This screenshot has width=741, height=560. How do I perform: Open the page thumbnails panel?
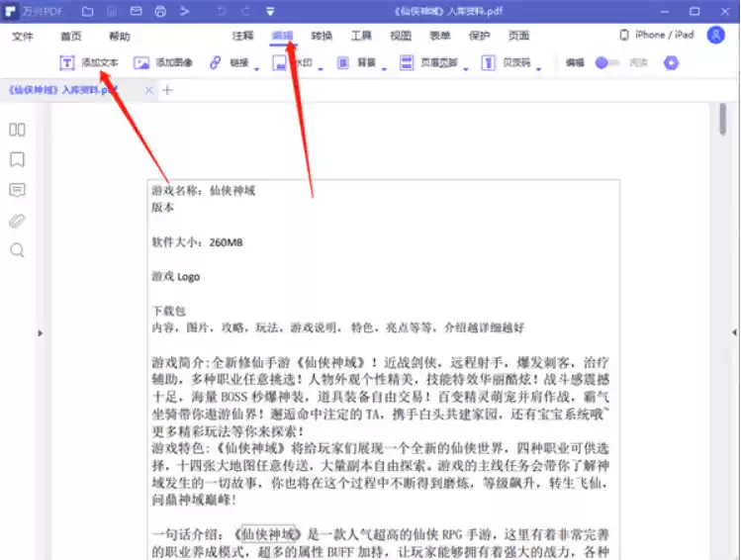pos(17,130)
